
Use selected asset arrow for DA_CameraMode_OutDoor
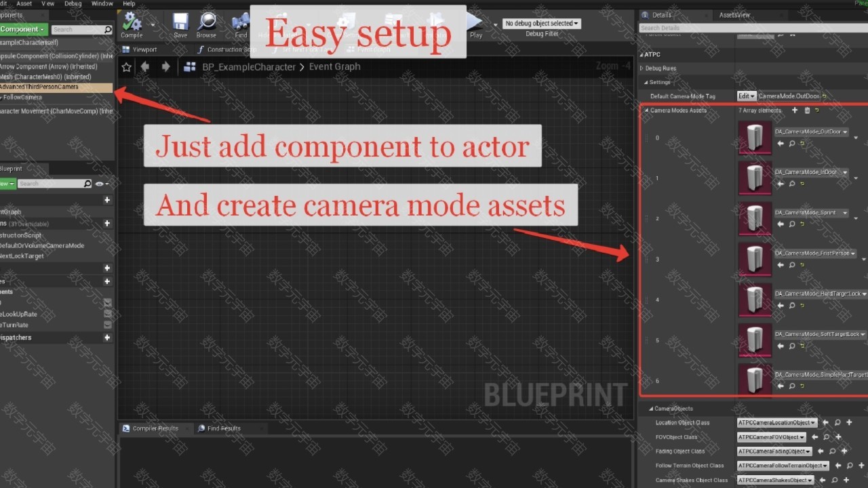click(781, 144)
